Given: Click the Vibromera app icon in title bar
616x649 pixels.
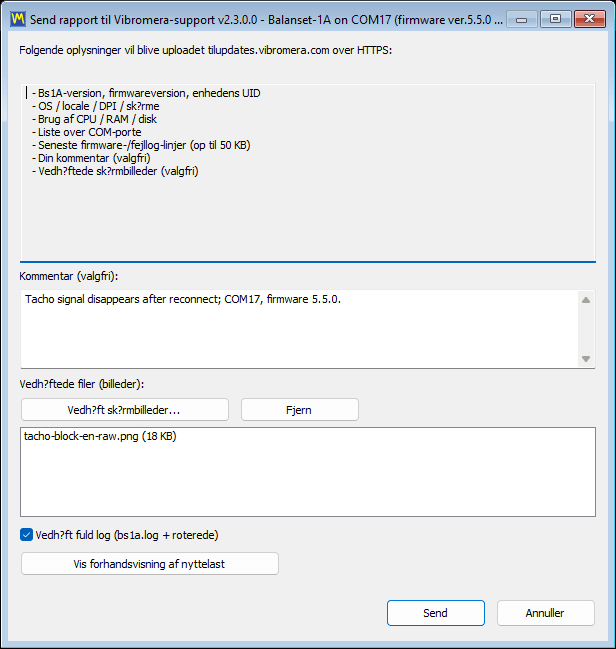Looking at the screenshot, I should [18, 19].
